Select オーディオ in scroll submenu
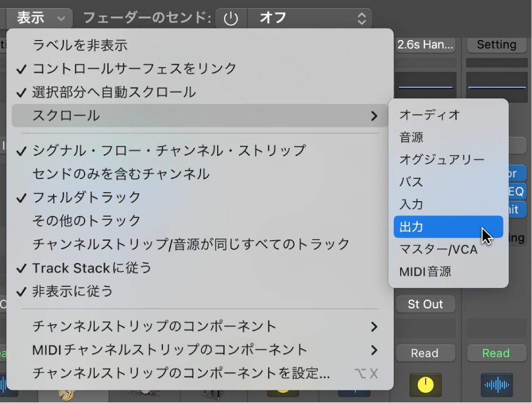The height and width of the screenshot is (403, 532). tap(448, 115)
